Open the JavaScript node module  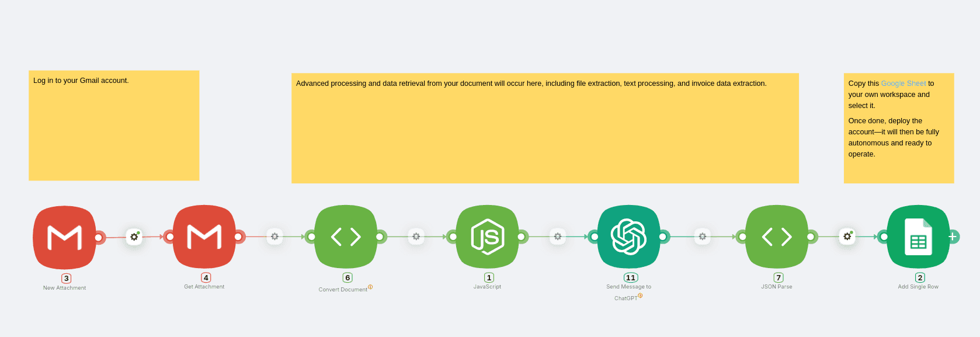coord(487,237)
